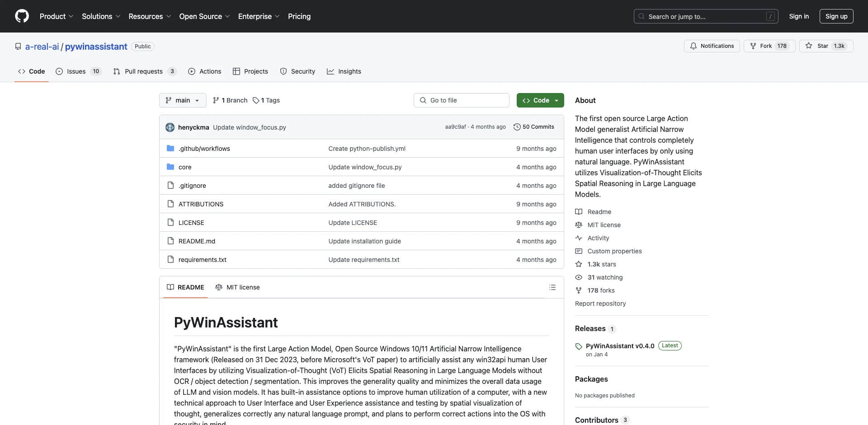Image resolution: width=868 pixels, height=425 pixels.
Task: Open commit message Create python-publish.yml
Action: click(x=367, y=149)
